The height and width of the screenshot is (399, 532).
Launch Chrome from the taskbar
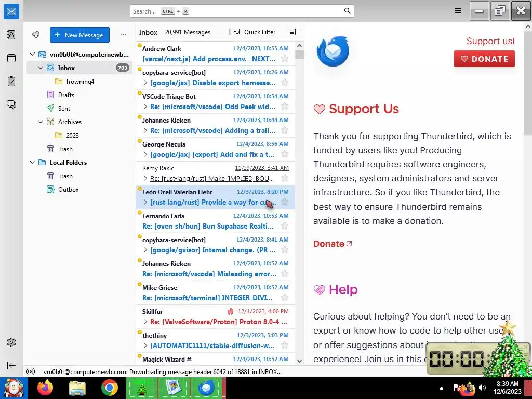point(109,388)
